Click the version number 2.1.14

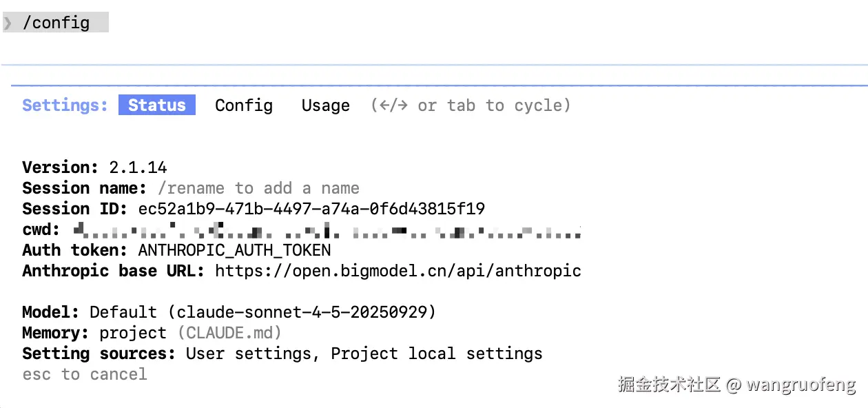coord(138,167)
